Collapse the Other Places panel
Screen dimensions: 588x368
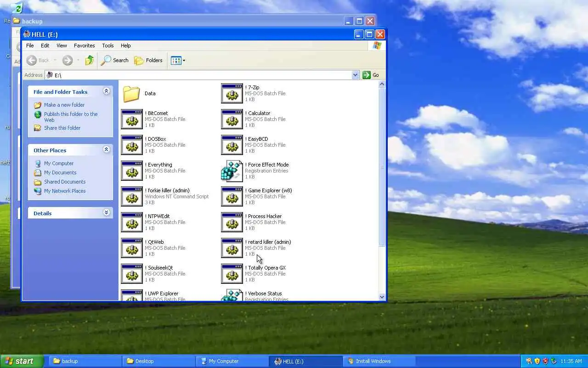pyautogui.click(x=107, y=149)
